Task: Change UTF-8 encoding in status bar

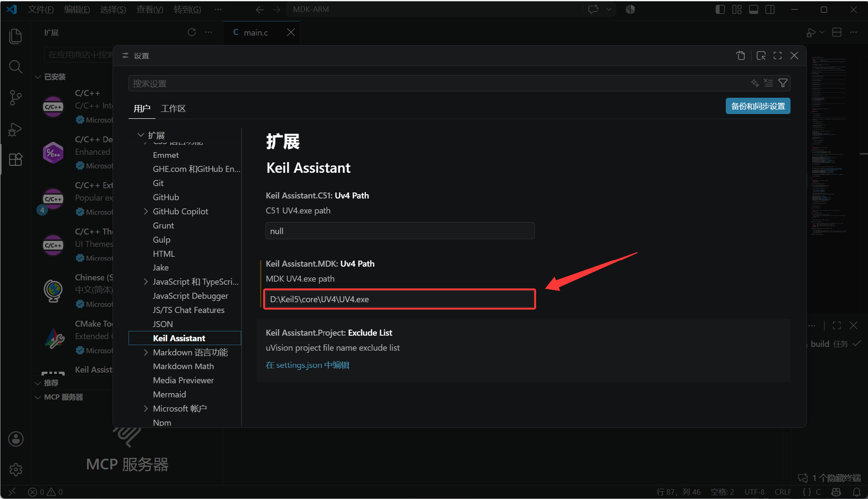Action: [754, 492]
